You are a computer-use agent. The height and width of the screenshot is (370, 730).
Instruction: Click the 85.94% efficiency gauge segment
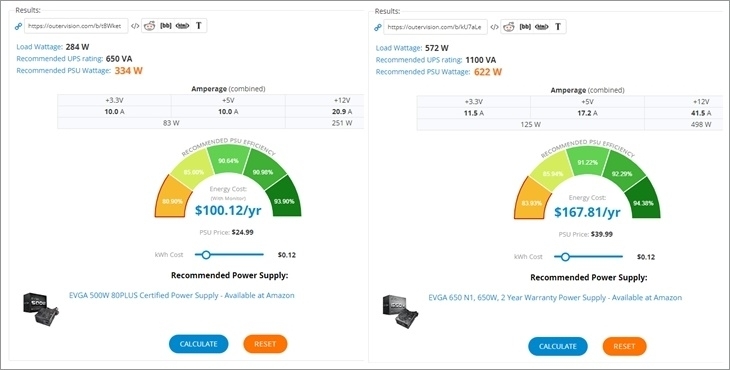pos(553,173)
